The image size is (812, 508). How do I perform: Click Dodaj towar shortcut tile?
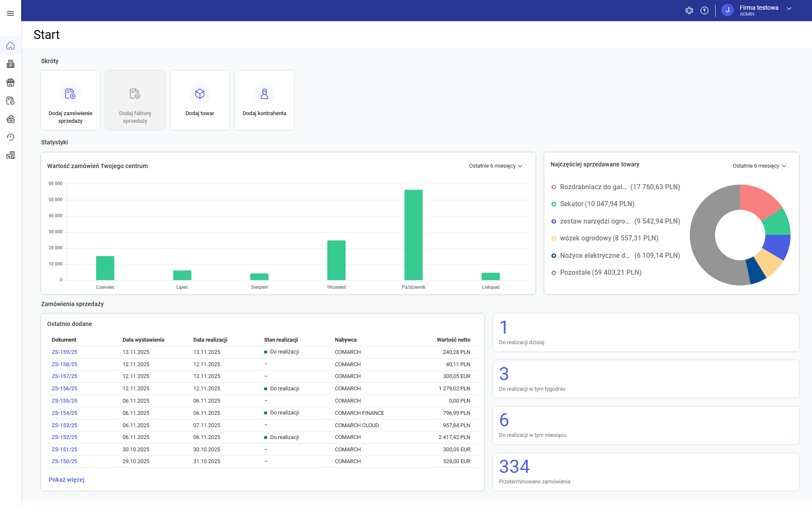[x=200, y=100]
